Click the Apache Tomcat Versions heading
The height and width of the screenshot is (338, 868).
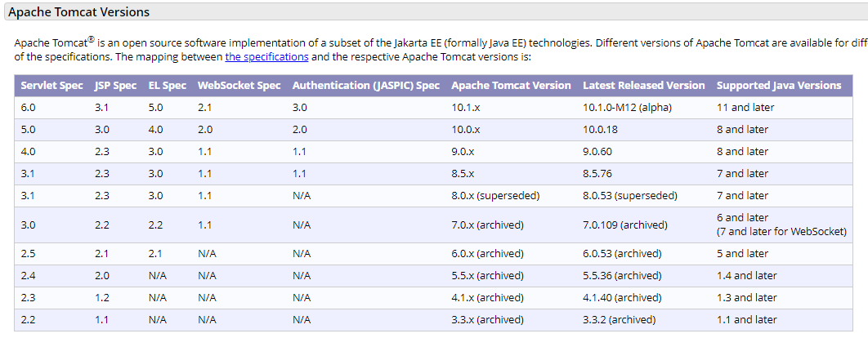78,13
